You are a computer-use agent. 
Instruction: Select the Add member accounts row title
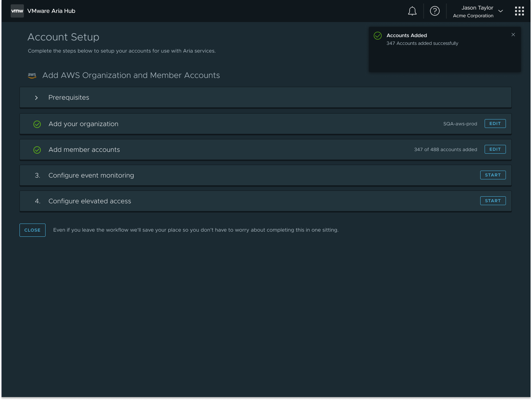84,150
